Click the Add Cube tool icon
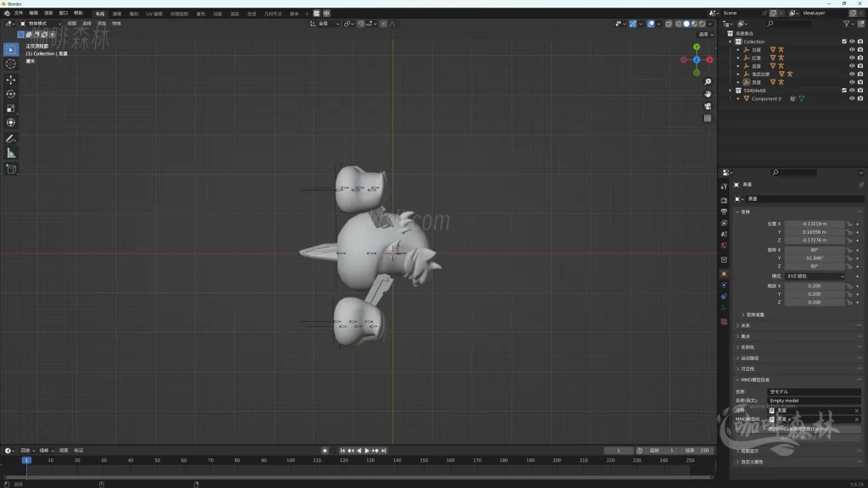This screenshot has height=488, width=868. click(11, 169)
